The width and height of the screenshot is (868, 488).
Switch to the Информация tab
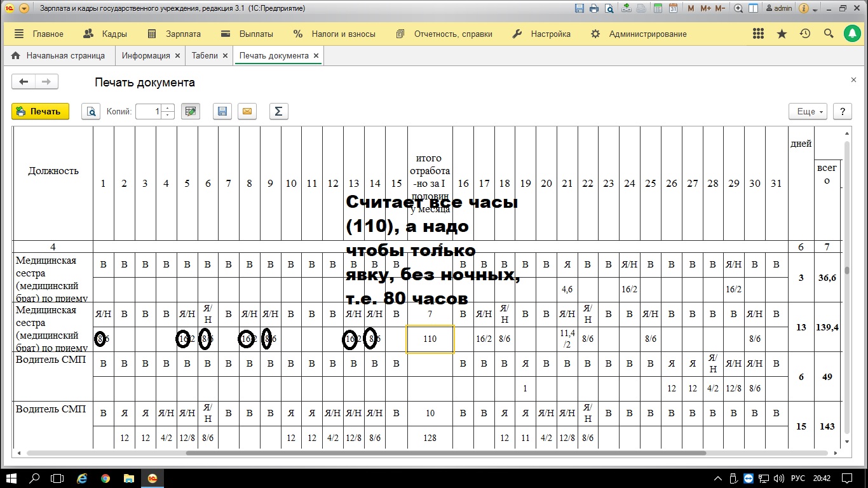pos(146,55)
